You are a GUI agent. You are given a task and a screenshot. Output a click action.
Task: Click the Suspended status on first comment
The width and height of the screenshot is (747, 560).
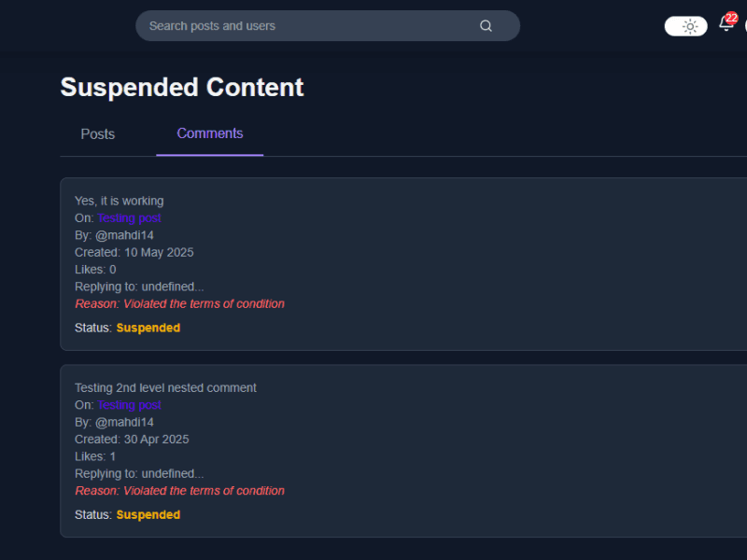[x=148, y=328]
